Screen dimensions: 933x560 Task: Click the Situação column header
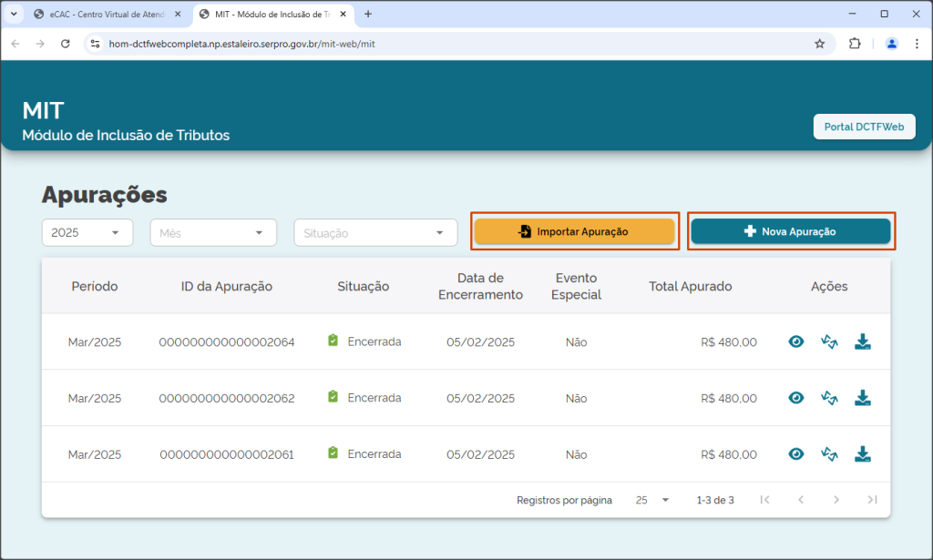363,286
